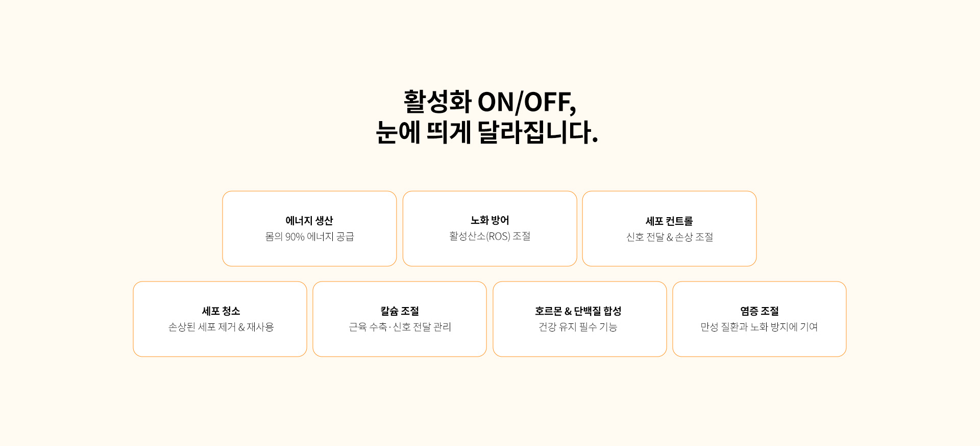Screen dimensions: 980x446
Task: Click the 신호 전달 & 손상 조절 description
Action: (x=669, y=237)
